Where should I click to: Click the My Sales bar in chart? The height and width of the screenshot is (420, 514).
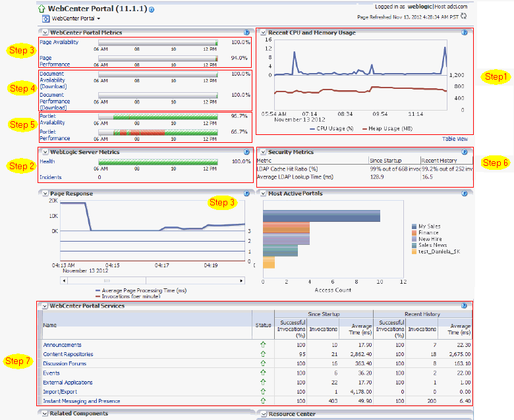[x=322, y=216]
